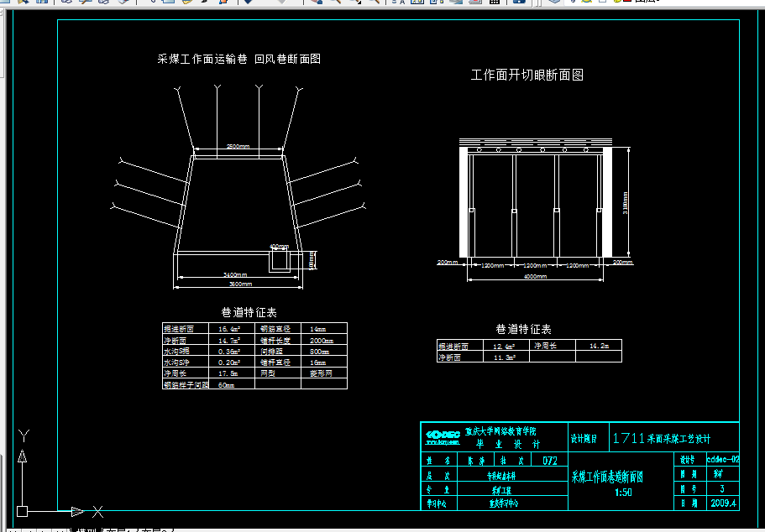Click the 1:50 scale text
This screenshot has height=532, width=765.
tap(623, 493)
